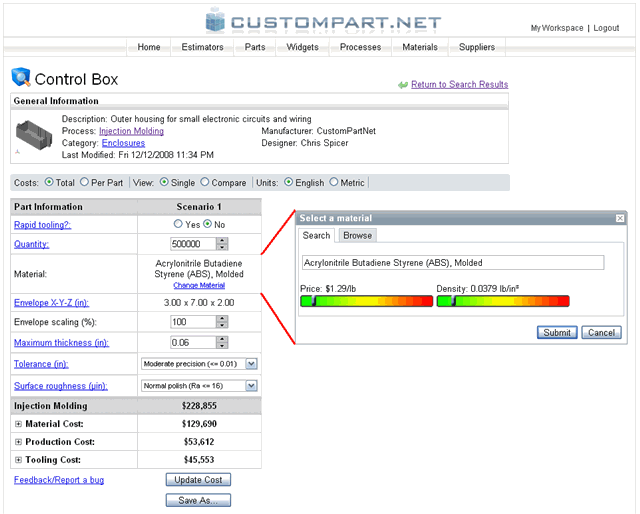
Task: Click the Control Box magnifier icon
Action: [x=21, y=77]
